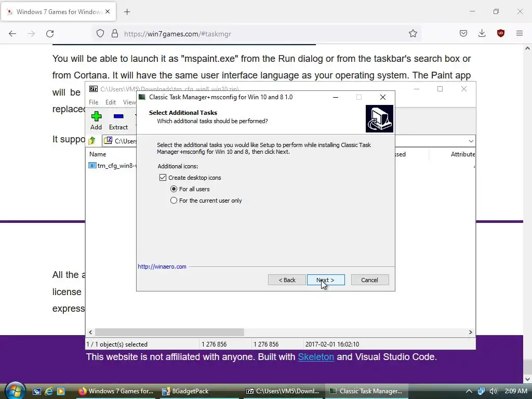The width and height of the screenshot is (532, 399).
Task: Click the Firefox forward arrow
Action: tap(31, 34)
